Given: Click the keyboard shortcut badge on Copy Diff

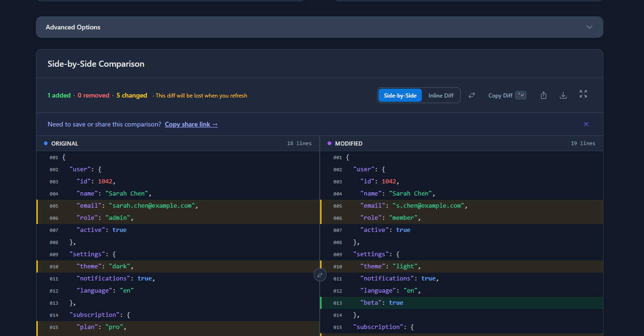Looking at the screenshot, I should coord(521,95).
